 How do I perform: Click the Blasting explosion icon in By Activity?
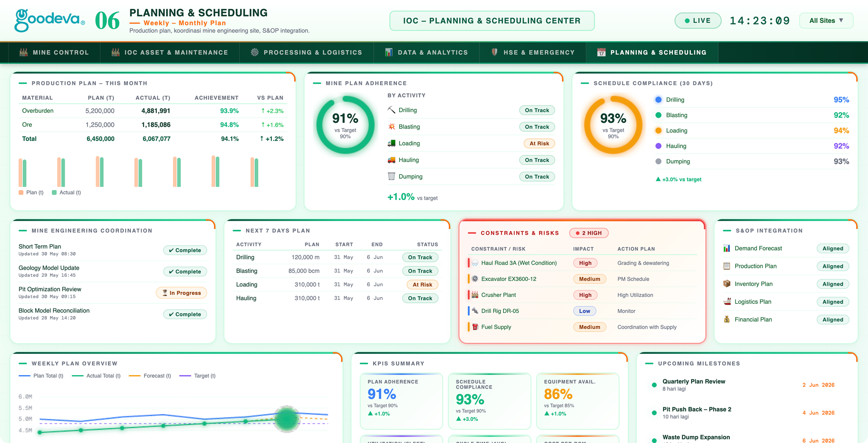tap(391, 126)
